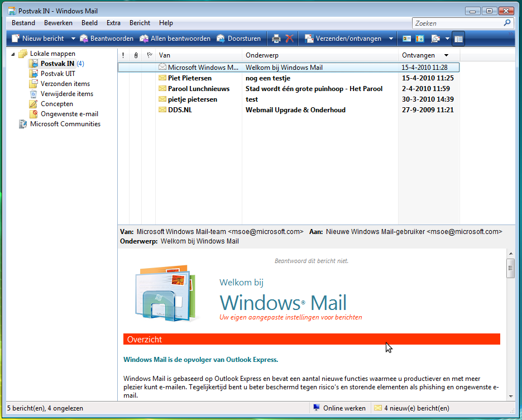Viewport: 522px width, 420px height.
Task: Click the sender address after Van in preview header
Action: 220,231
